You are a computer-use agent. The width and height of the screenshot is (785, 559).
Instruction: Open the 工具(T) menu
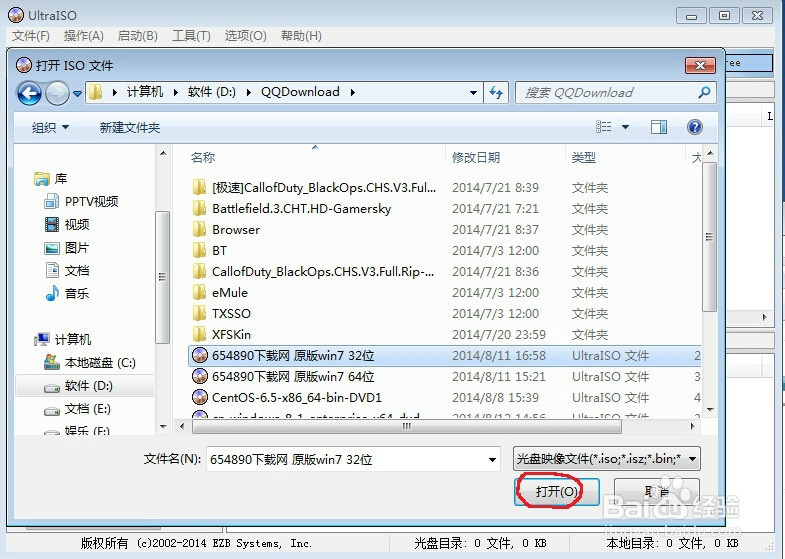coord(191,36)
